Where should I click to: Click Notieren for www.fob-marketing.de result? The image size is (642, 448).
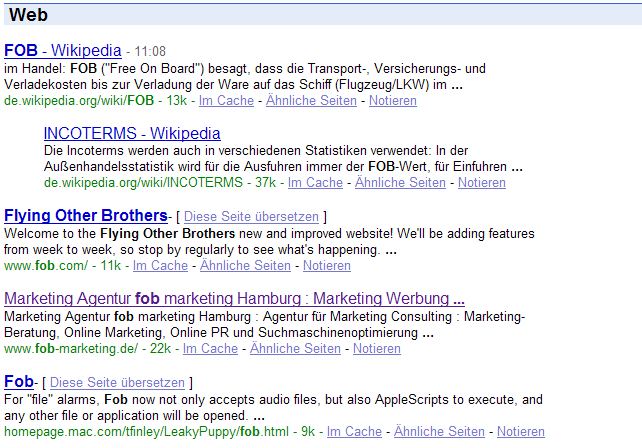point(377,348)
